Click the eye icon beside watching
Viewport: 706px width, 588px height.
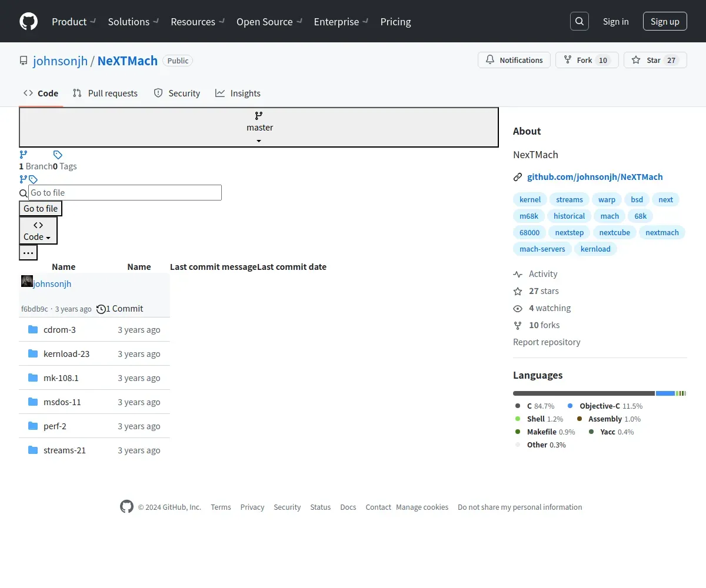[x=518, y=308]
